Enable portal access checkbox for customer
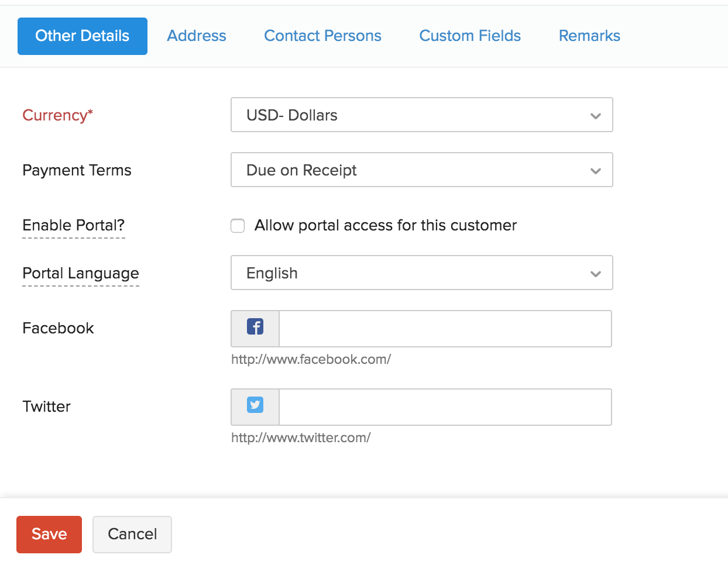728x565 pixels. (238, 226)
